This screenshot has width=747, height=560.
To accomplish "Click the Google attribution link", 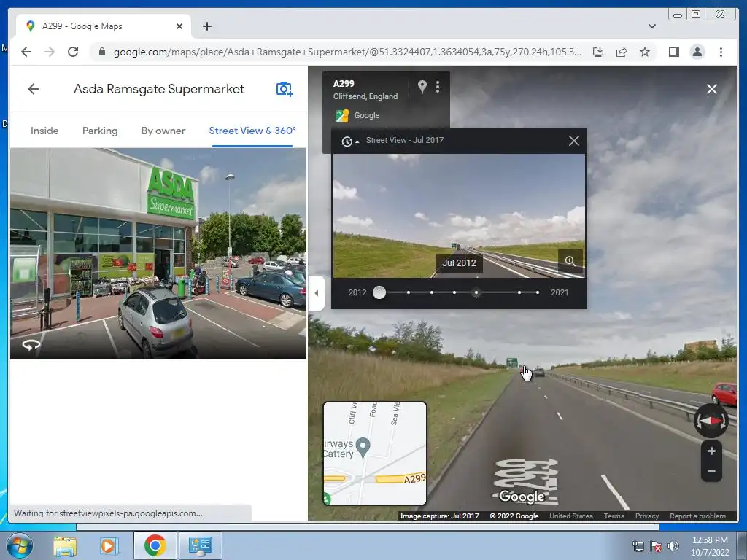I will coord(367,115).
